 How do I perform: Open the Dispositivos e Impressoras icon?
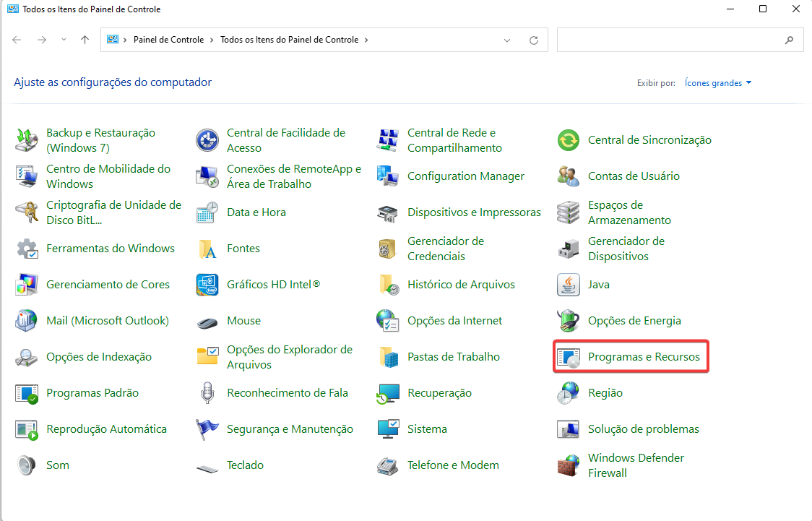[388, 212]
